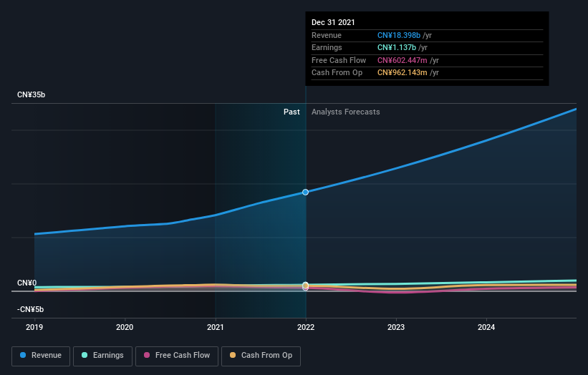588x375 pixels.
Task: Click the 'Cash From Op' tooltip row label
Action: click(x=337, y=73)
